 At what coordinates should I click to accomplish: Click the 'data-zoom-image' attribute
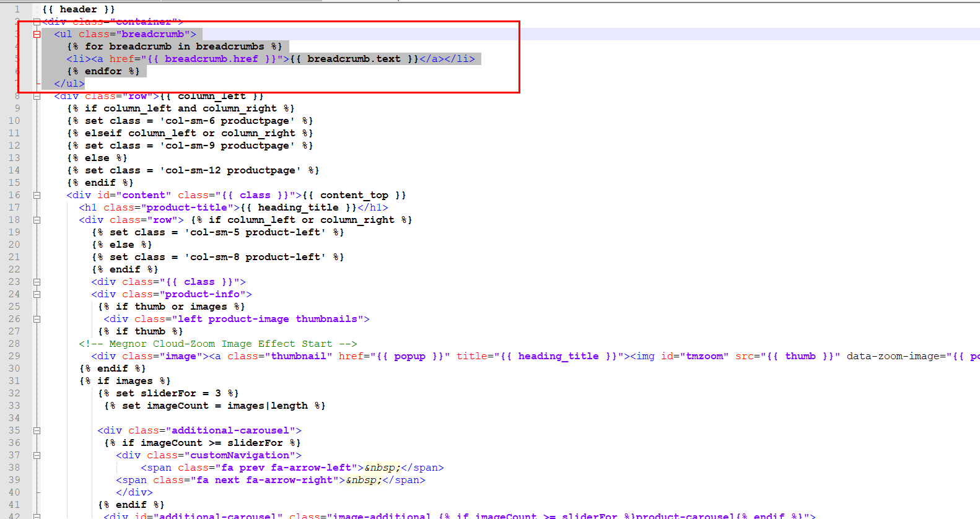[x=893, y=356]
